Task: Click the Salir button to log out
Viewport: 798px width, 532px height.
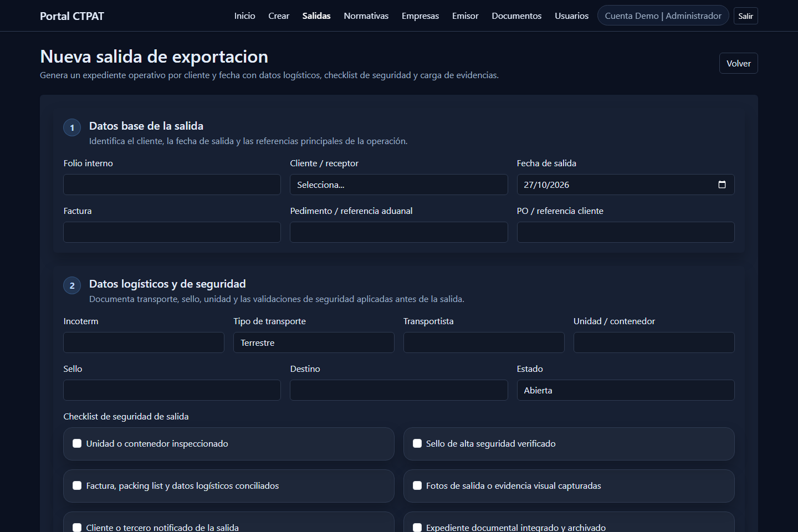Action: pos(746,16)
